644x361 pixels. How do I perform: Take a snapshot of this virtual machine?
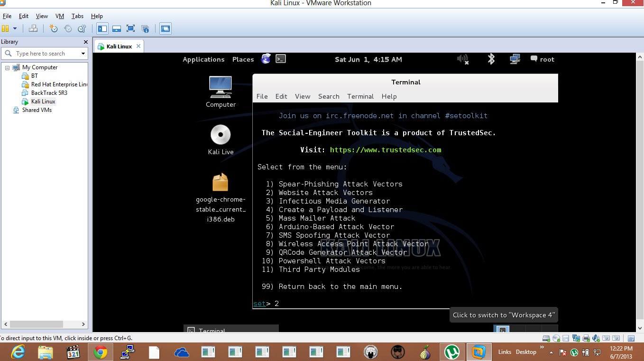click(x=54, y=28)
